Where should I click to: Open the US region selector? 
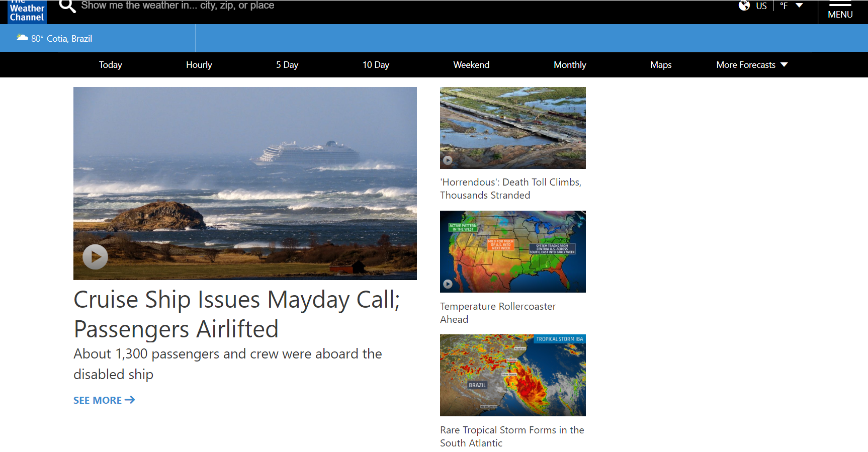pos(761,6)
